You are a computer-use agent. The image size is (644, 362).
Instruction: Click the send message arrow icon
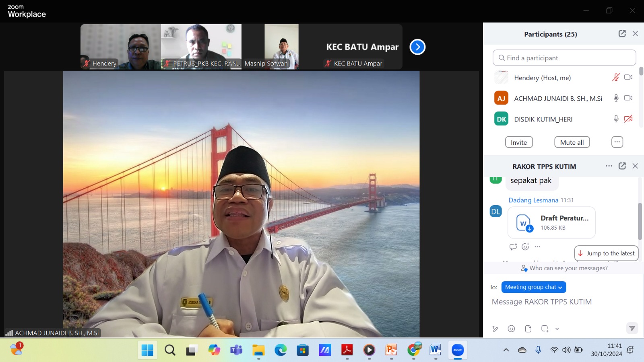tap(632, 328)
